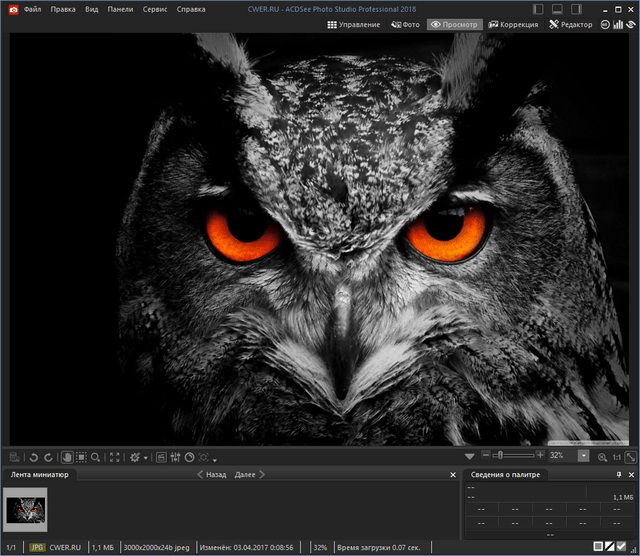Image resolution: width=640 pixels, height=556 pixels.
Task: Rotate the image right
Action: 48,457
